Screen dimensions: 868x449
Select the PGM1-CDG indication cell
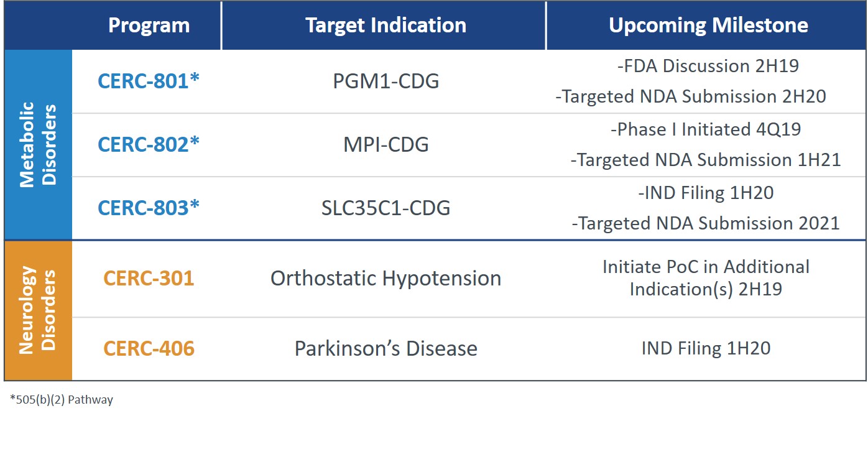coord(386,81)
